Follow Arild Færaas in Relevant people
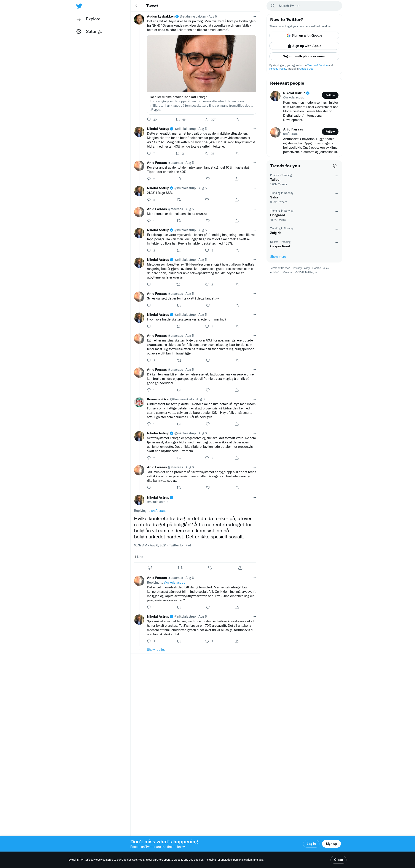 [x=330, y=132]
